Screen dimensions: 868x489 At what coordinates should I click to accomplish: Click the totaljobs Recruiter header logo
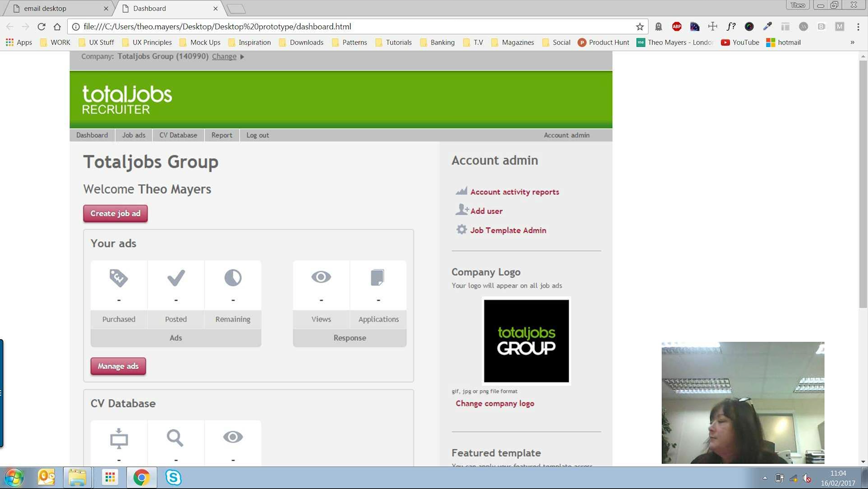tap(127, 99)
